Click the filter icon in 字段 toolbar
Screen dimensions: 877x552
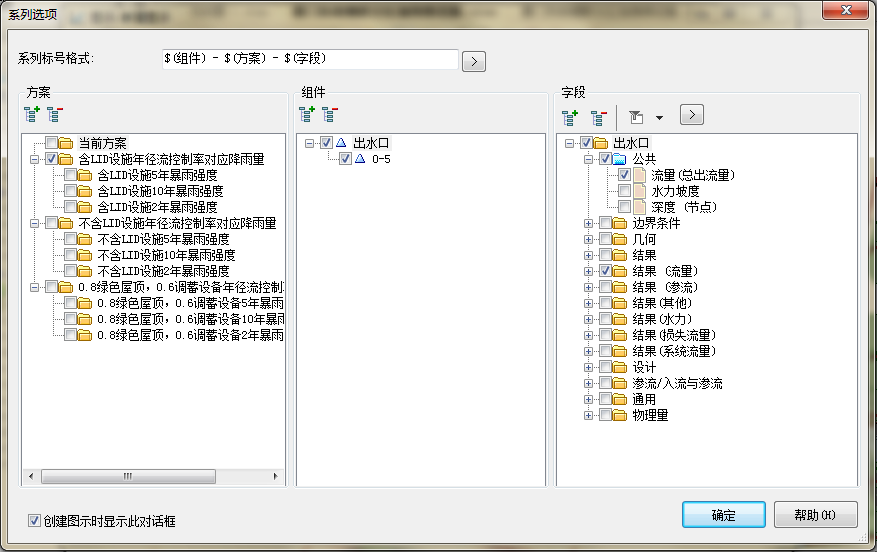coord(636,117)
